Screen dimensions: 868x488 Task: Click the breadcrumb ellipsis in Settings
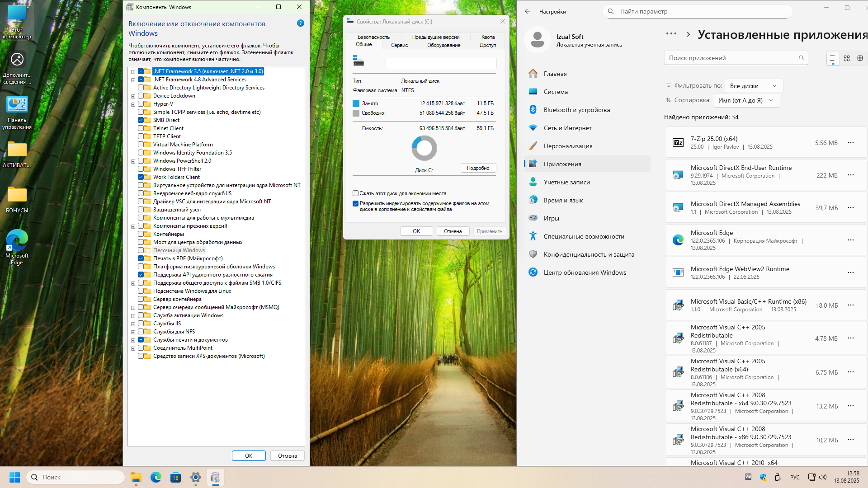671,34
